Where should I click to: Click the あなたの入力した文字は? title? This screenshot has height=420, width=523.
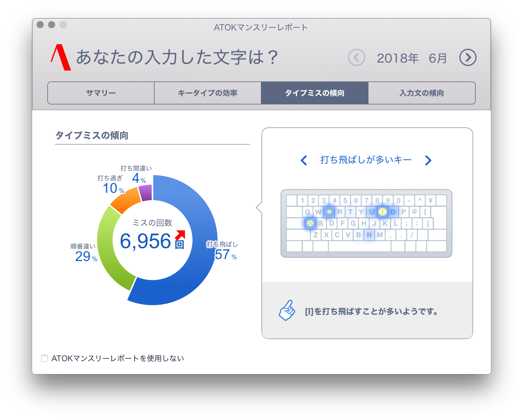pyautogui.click(x=177, y=57)
